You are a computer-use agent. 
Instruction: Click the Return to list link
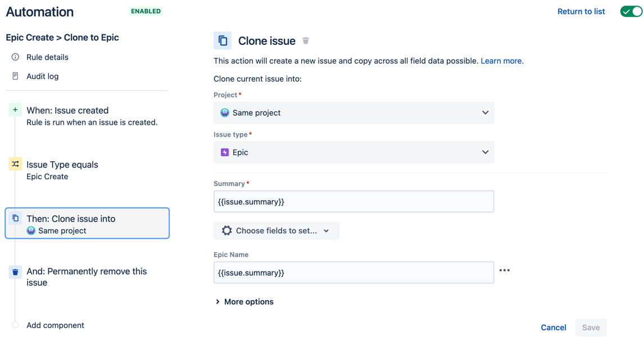580,11
